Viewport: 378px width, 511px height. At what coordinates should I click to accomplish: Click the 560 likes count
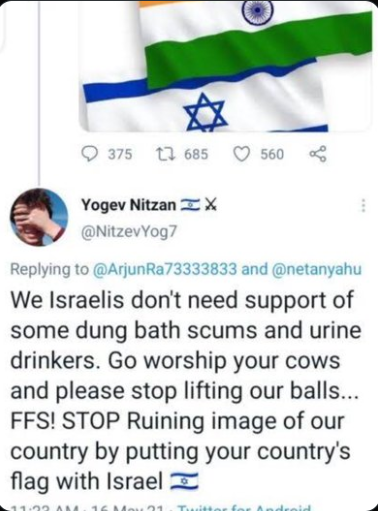click(272, 154)
